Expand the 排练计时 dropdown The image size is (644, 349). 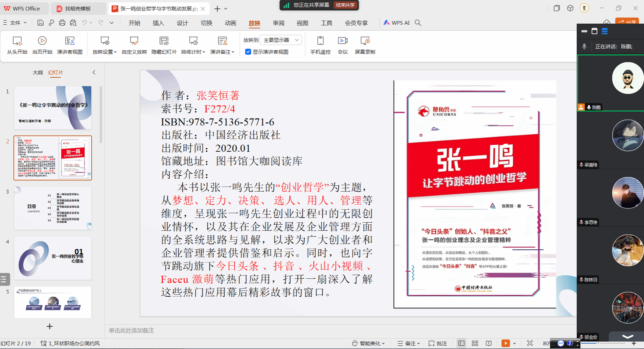tap(193, 52)
